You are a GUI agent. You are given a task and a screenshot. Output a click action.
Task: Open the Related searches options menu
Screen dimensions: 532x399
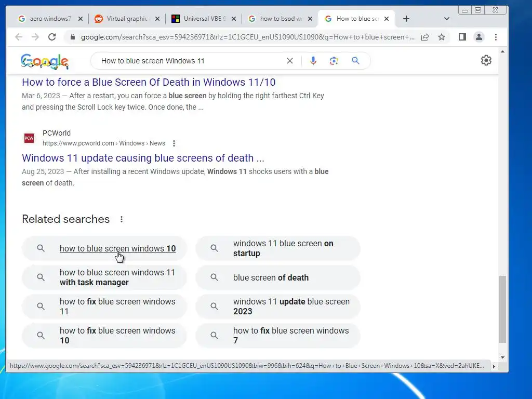[122, 219]
